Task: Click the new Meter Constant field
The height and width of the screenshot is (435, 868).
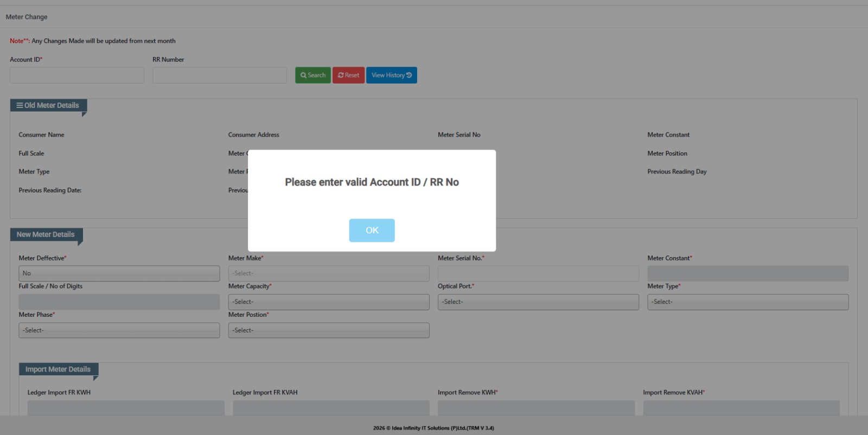Action: [748, 273]
